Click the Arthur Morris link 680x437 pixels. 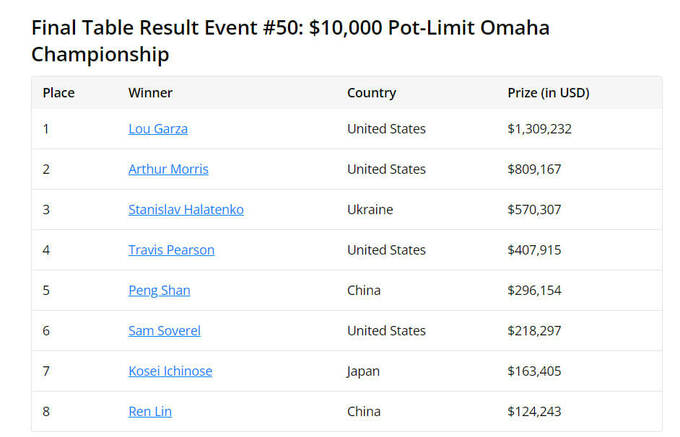tap(168, 169)
